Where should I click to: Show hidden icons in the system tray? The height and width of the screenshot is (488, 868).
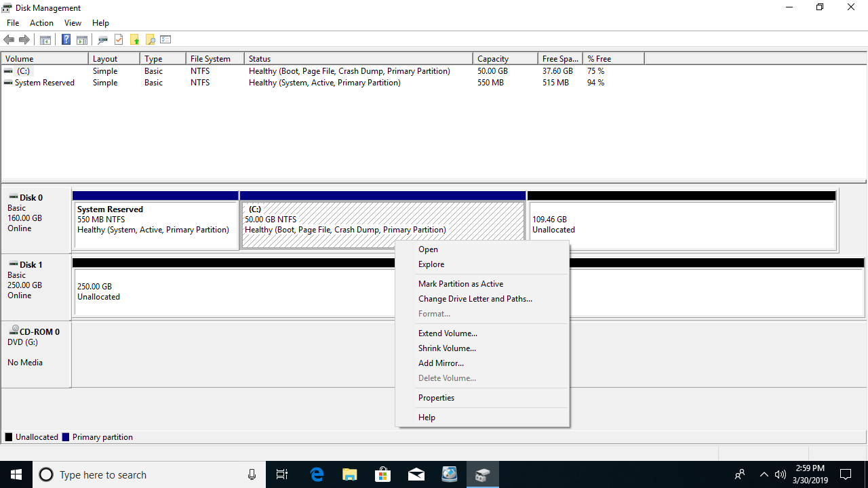click(x=764, y=474)
